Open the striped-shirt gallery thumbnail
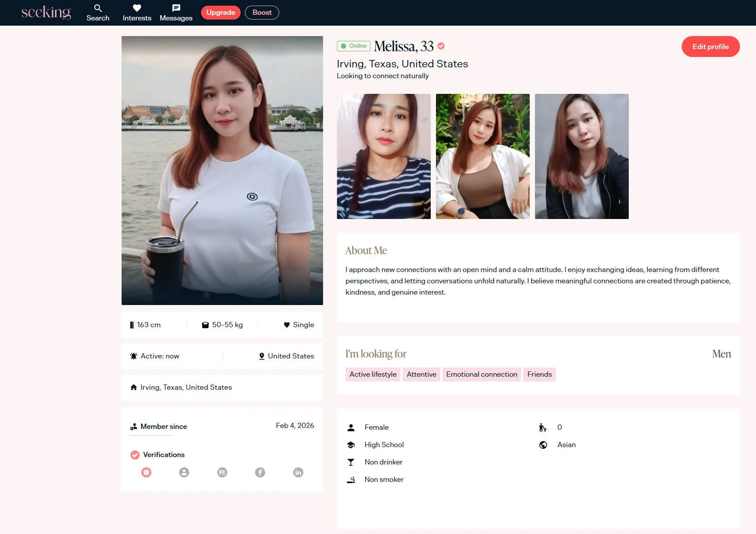Image resolution: width=756 pixels, height=534 pixels. click(384, 156)
